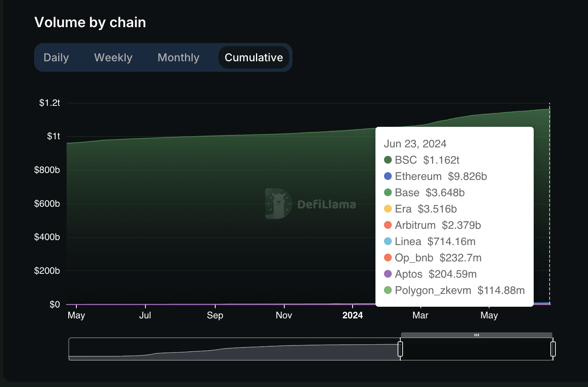Click the Op_bnb legend dot
This screenshot has height=387, width=588.
[388, 257]
